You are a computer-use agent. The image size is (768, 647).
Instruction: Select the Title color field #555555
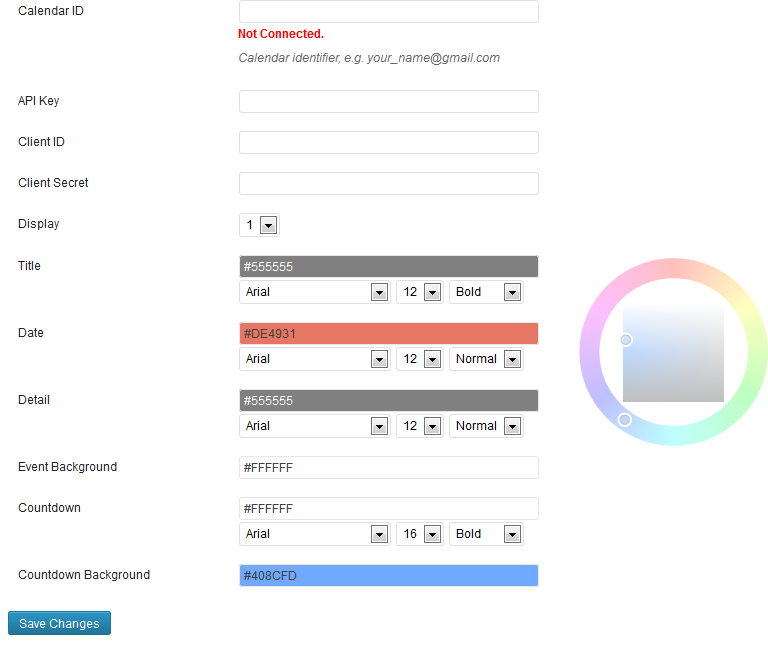pyautogui.click(x=388, y=266)
